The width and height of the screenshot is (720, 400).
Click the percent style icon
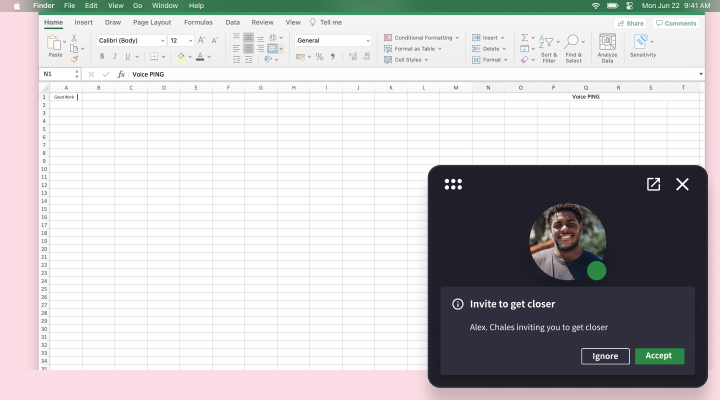click(319, 57)
